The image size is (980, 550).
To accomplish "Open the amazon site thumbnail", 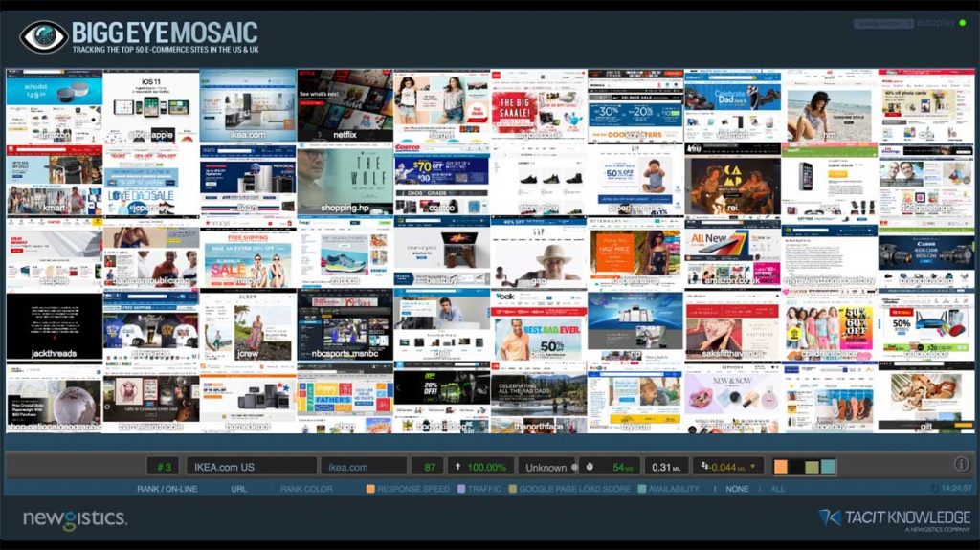I will (55, 106).
